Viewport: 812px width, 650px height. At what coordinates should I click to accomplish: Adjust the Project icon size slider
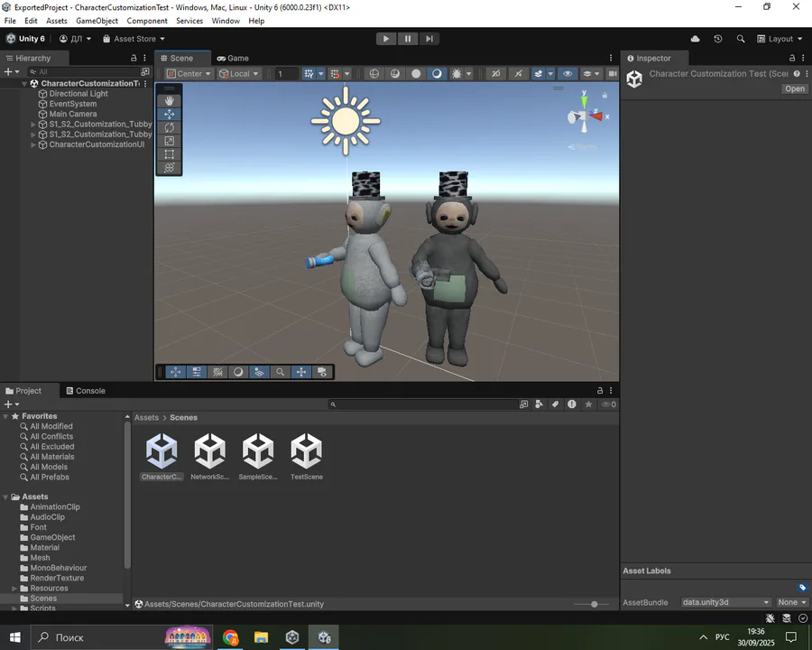594,604
